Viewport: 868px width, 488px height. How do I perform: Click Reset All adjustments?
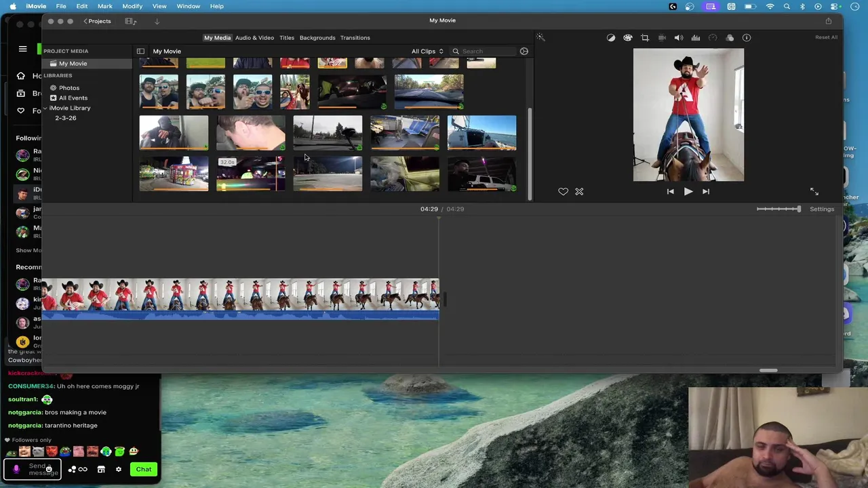coord(826,37)
